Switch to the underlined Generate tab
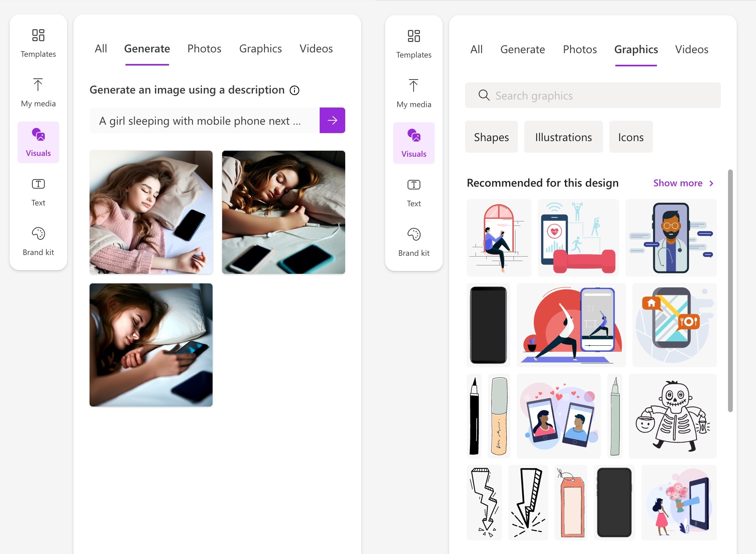 point(147,49)
